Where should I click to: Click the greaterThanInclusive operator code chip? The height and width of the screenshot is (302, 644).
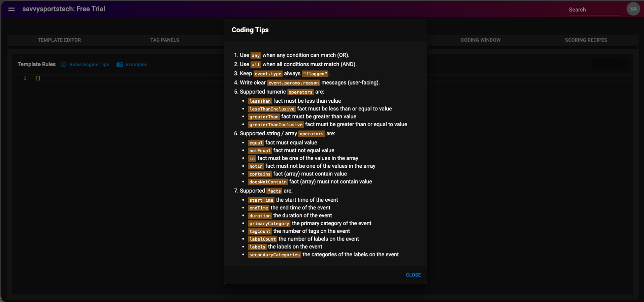pos(276,124)
